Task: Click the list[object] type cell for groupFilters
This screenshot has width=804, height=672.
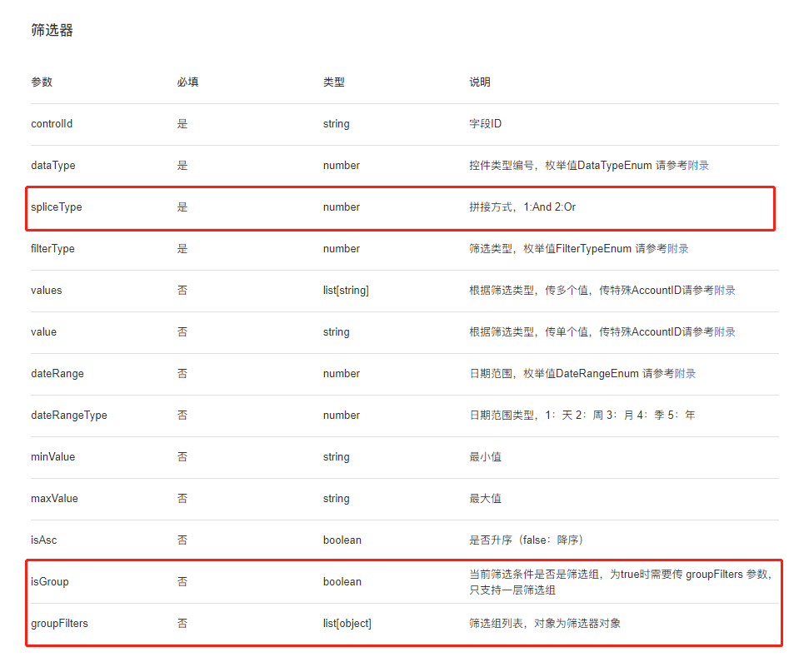Action: (346, 623)
